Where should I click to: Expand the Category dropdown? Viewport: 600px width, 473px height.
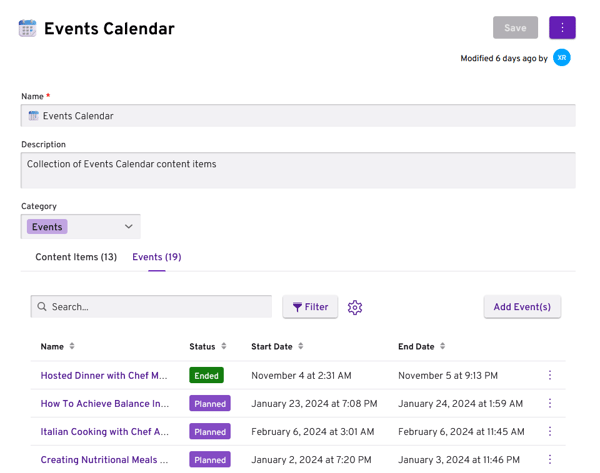pos(128,227)
